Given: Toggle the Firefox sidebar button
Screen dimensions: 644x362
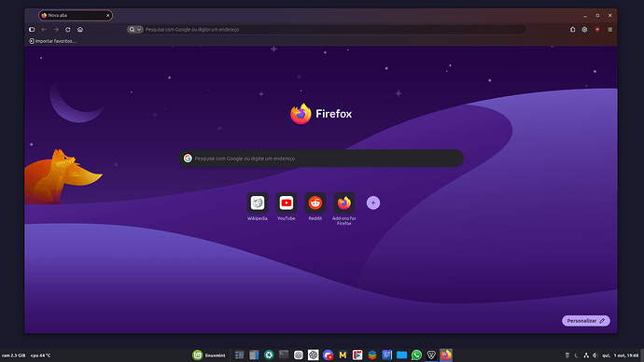Looking at the screenshot, I should click(x=32, y=30).
